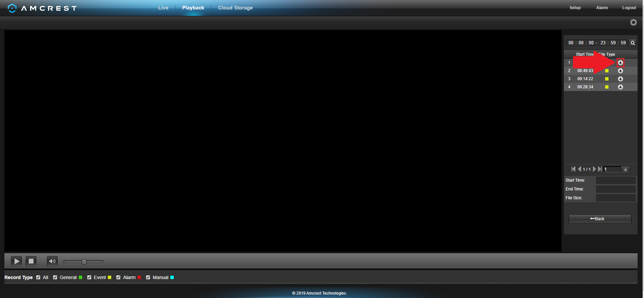
Task: Disable the Alarm record type checkbox
Action: click(118, 277)
